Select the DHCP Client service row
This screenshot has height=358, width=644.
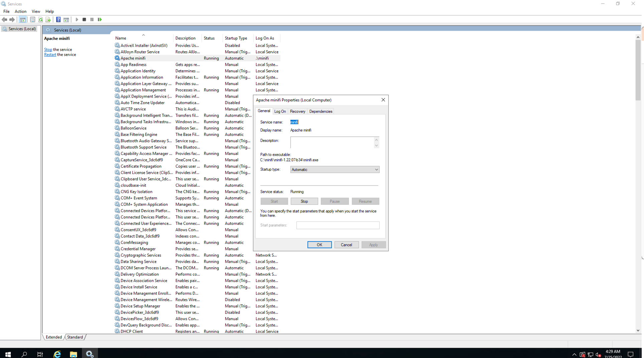pos(132,332)
